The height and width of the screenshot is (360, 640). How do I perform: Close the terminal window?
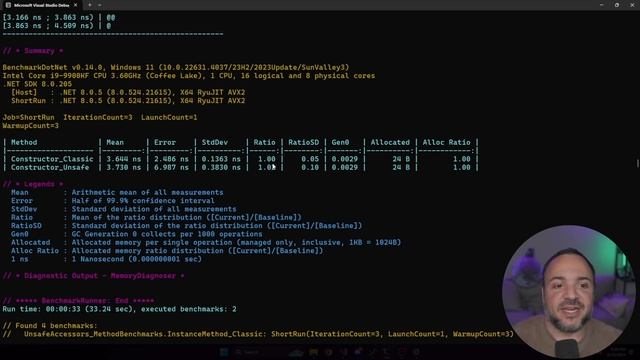(x=632, y=5)
